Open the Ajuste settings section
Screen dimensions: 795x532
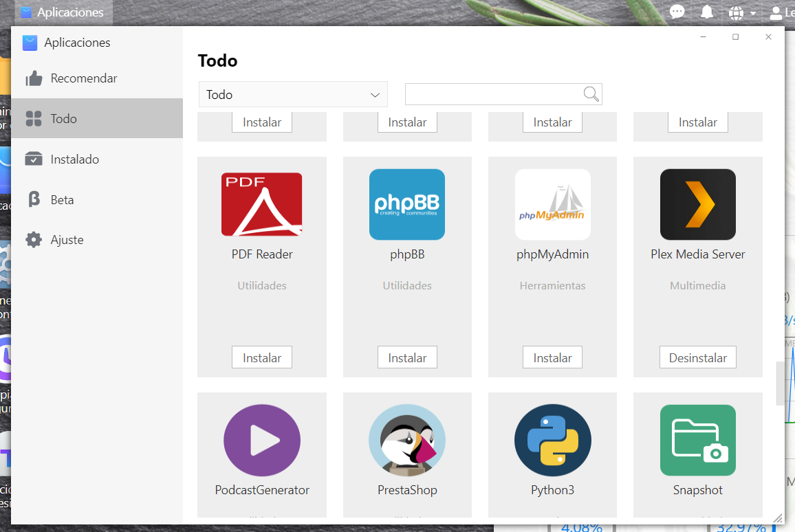pos(97,240)
